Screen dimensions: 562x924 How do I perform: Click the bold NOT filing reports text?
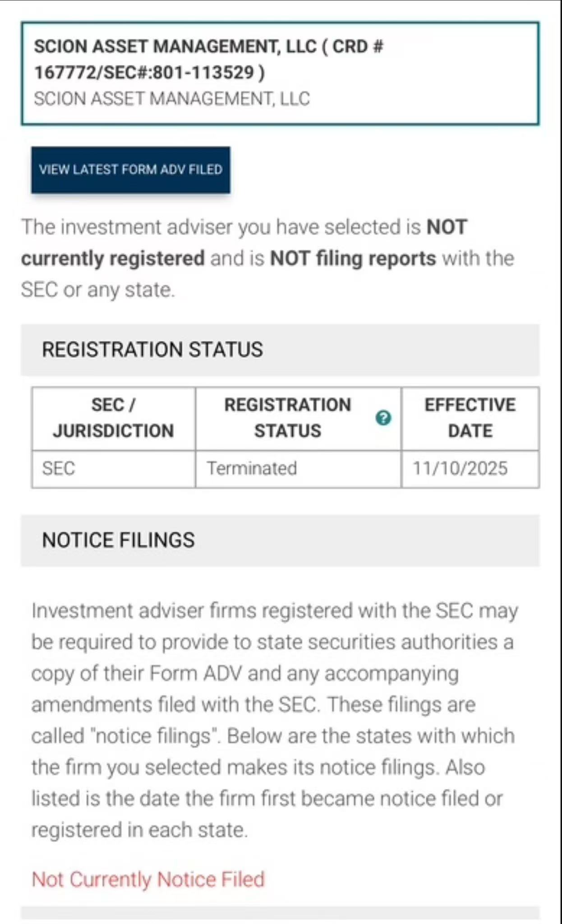(x=353, y=259)
